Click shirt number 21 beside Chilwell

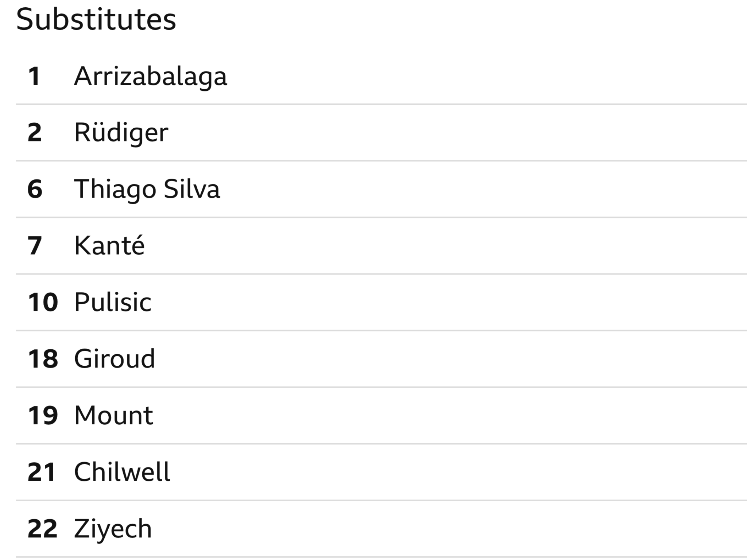(42, 472)
